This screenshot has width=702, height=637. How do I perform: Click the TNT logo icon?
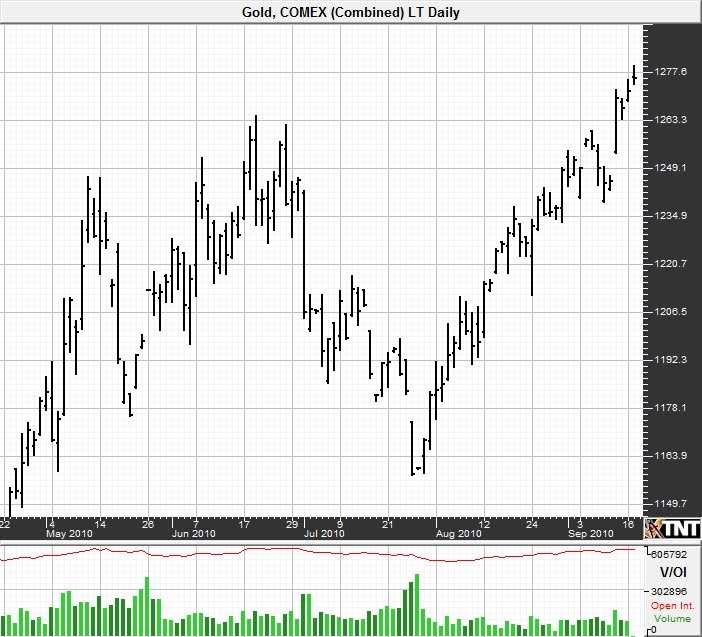pos(672,529)
